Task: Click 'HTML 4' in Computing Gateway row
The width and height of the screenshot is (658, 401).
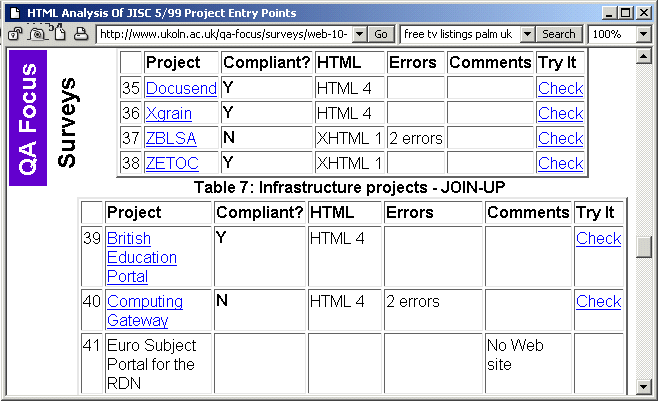Action: (x=337, y=301)
